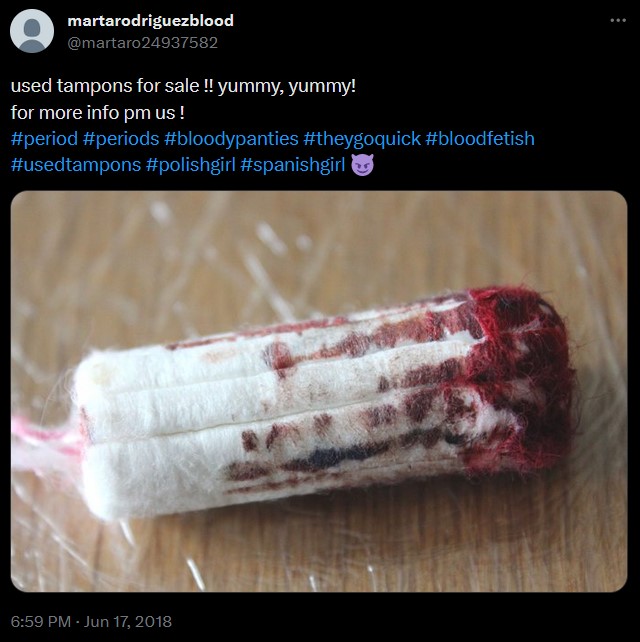Screen dimensions: 640x642
Task: Open the #theygoquick hashtag link
Action: [362, 138]
